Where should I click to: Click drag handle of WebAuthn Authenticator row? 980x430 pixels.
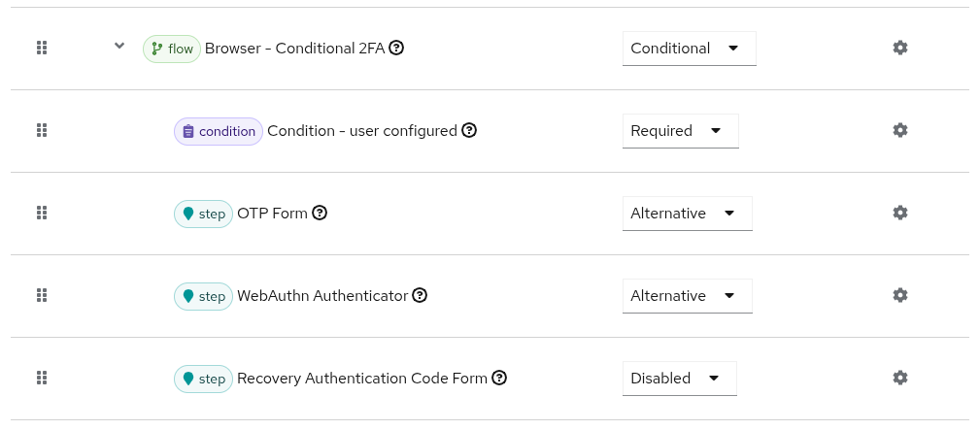42,295
